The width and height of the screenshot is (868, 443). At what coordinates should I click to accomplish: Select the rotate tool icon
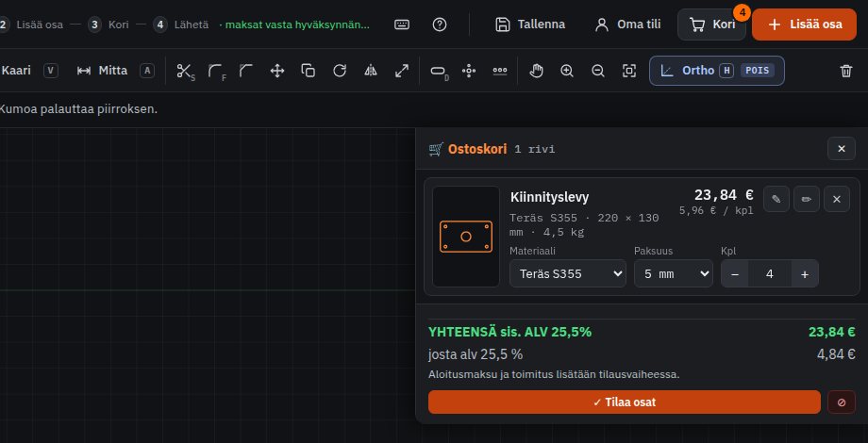coord(340,71)
